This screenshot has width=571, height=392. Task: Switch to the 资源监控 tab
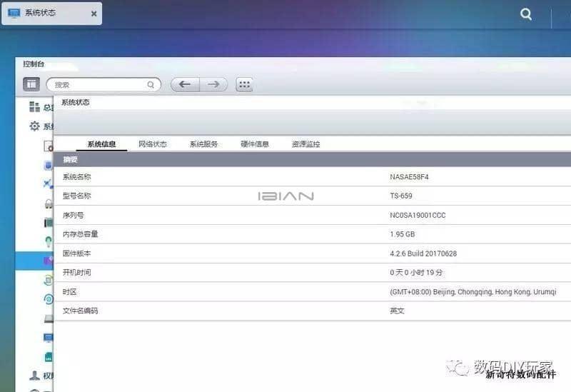click(306, 144)
